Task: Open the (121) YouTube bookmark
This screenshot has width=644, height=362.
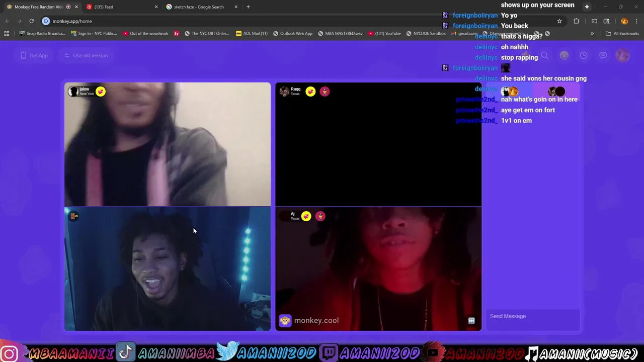Action: pos(384,34)
